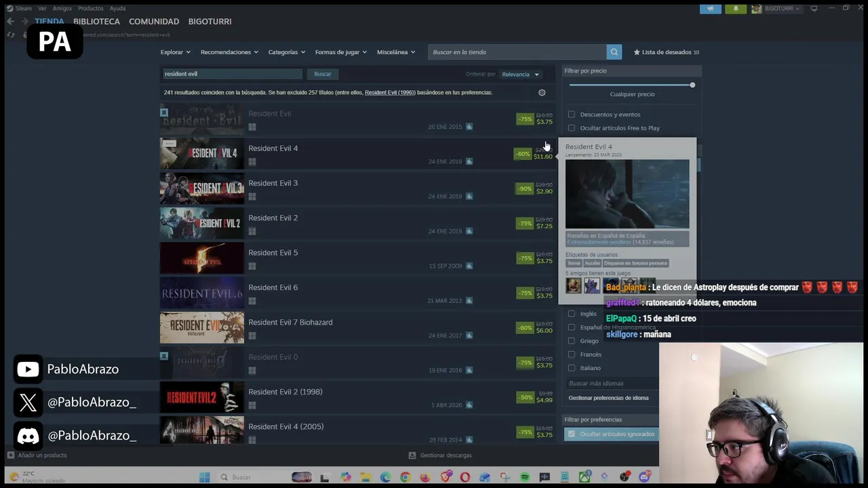Screen dimensions: 868x488
Task: Click the ignored marker on Resident Evil 0 row
Action: 164,356
